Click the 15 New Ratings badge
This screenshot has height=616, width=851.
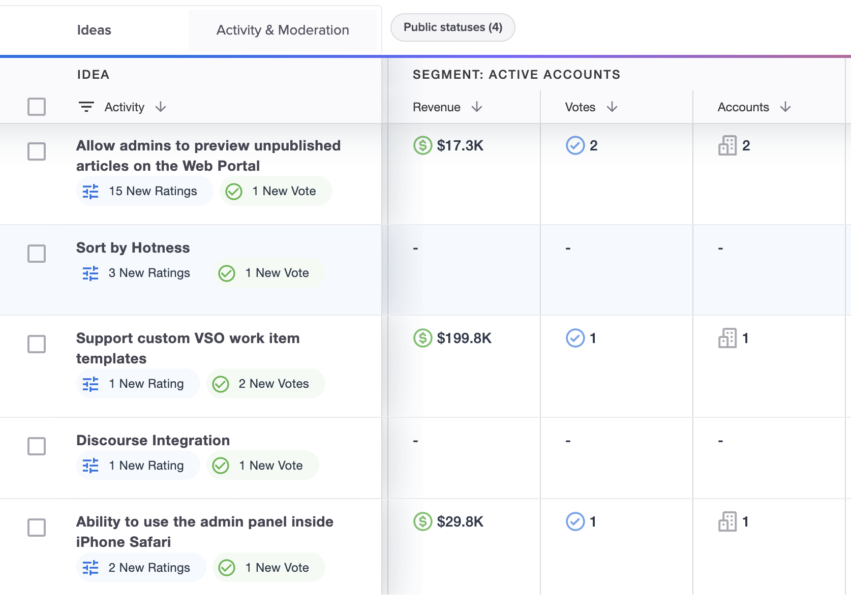(x=145, y=191)
